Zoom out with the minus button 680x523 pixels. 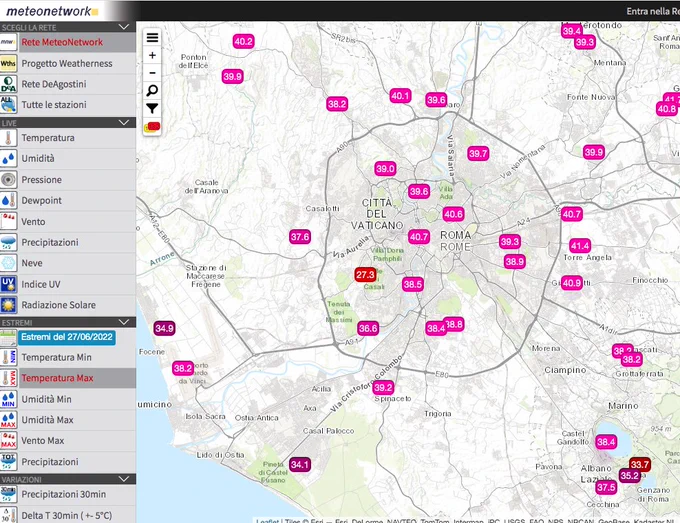click(x=152, y=73)
